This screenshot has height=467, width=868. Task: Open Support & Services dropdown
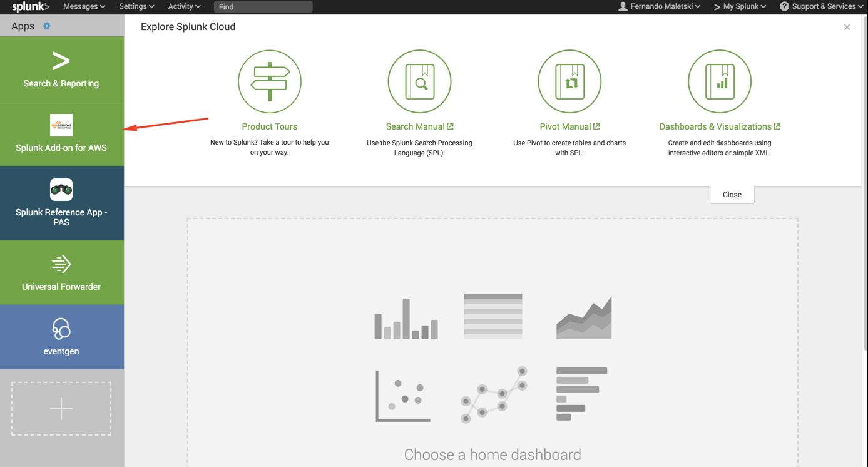[x=821, y=6]
